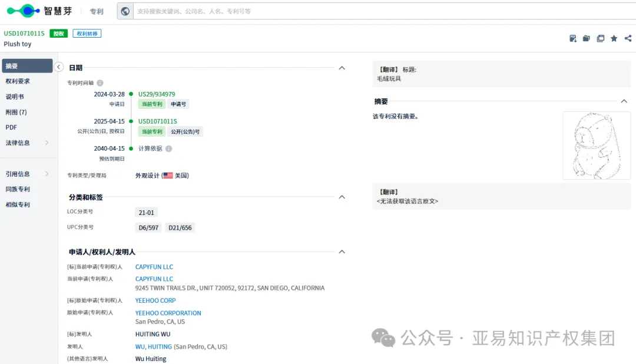Open CAPYFUN LLC standardized current assignee link
The image size is (636, 364).
[x=154, y=267]
